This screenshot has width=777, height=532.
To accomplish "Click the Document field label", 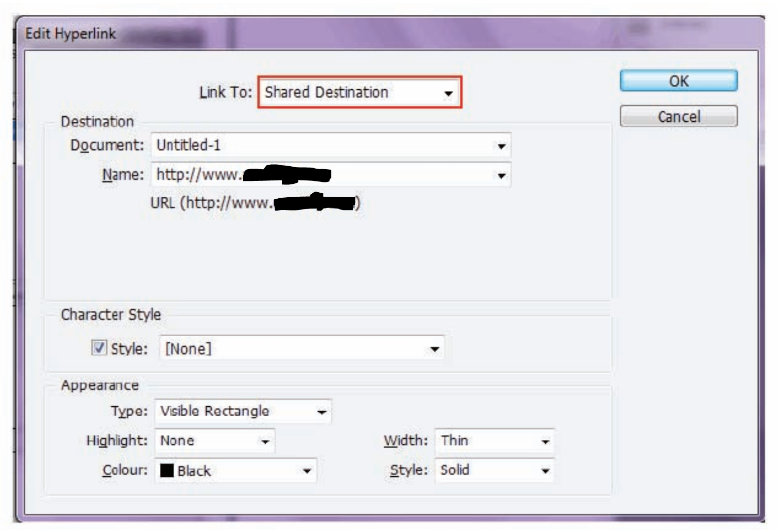I will point(107,145).
